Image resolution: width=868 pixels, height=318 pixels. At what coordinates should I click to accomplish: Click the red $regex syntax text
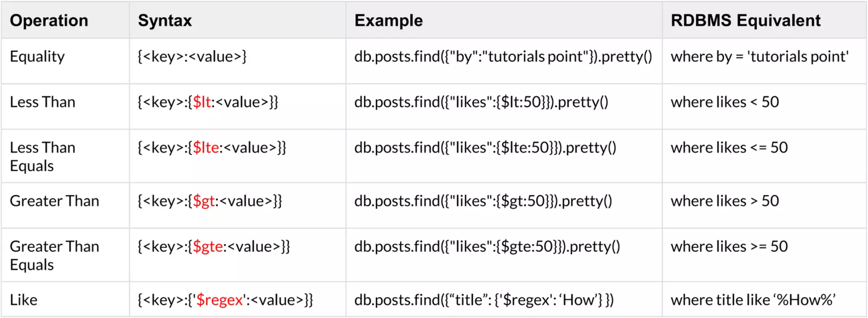(x=219, y=300)
